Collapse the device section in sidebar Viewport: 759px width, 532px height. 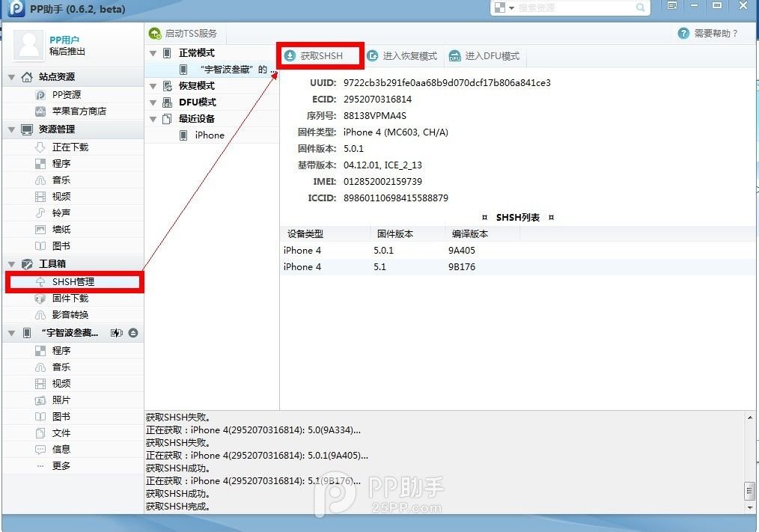tap(12, 334)
